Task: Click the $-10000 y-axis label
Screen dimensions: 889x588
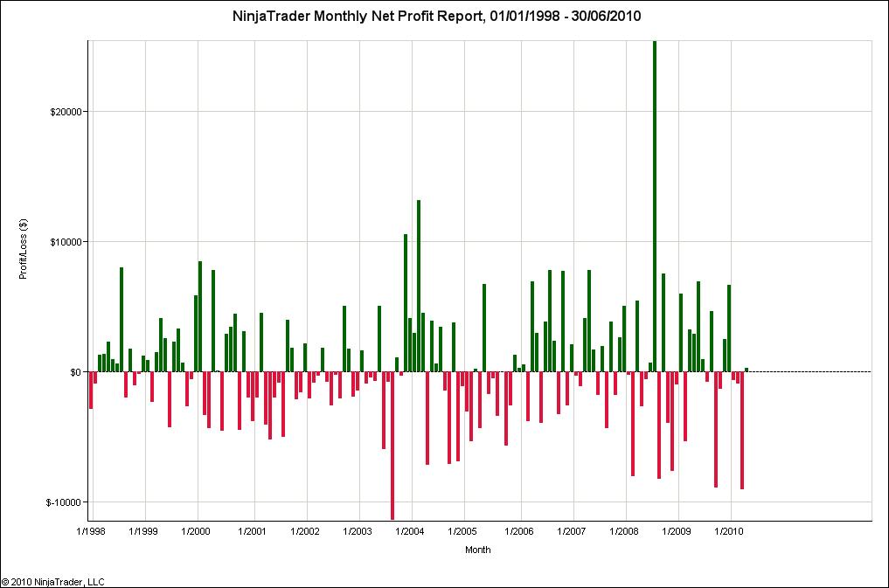Action: pos(64,502)
